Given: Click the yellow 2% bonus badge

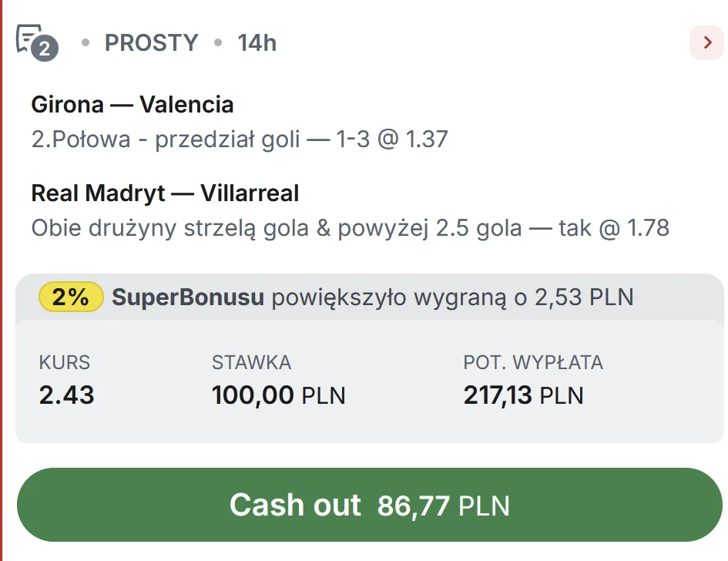Looking at the screenshot, I should 71,297.
